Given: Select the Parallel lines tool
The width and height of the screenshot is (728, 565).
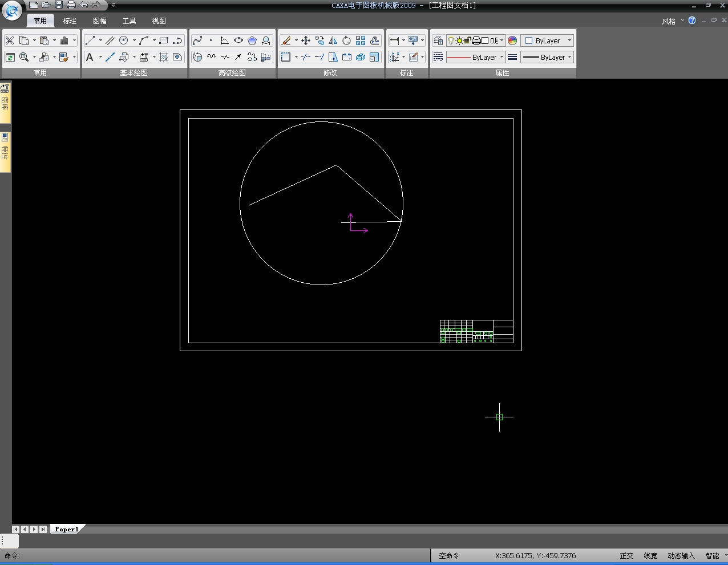Looking at the screenshot, I should 110,40.
